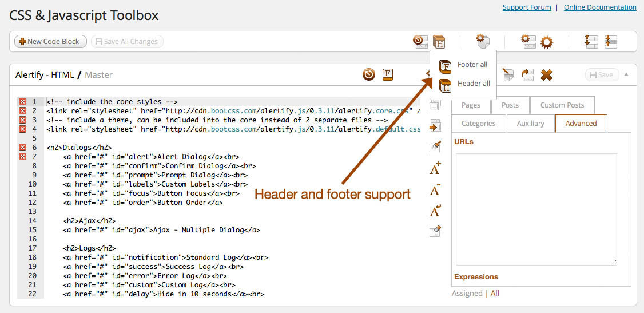
Task: Click inside the URLs text area
Action: (x=536, y=209)
